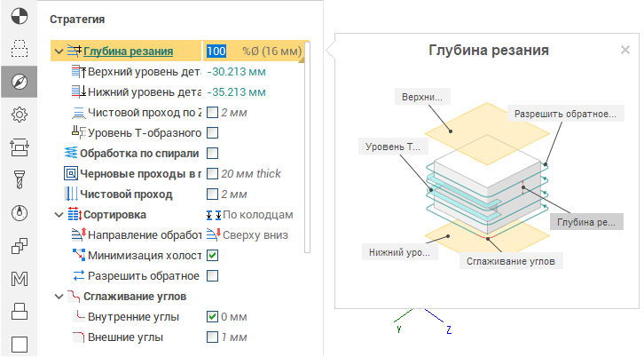644x357 pixels.
Task: Collapse the Сглаживание углов group
Action: click(59, 297)
